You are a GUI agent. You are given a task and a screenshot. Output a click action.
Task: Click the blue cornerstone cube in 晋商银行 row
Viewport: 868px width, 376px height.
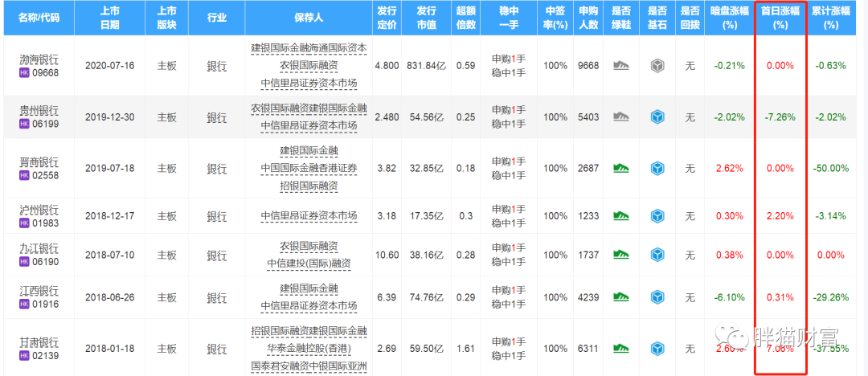point(657,168)
